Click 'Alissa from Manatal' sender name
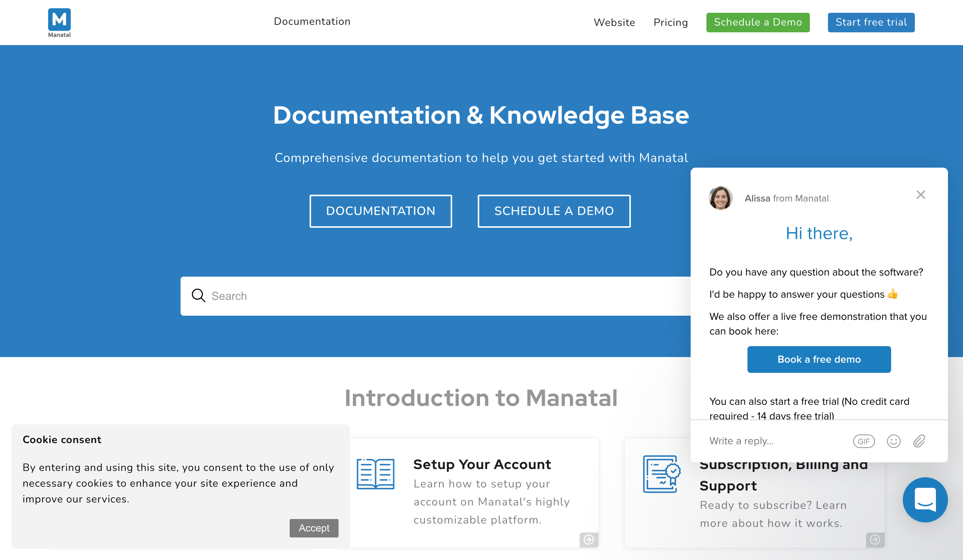The width and height of the screenshot is (963, 560). [x=787, y=198]
